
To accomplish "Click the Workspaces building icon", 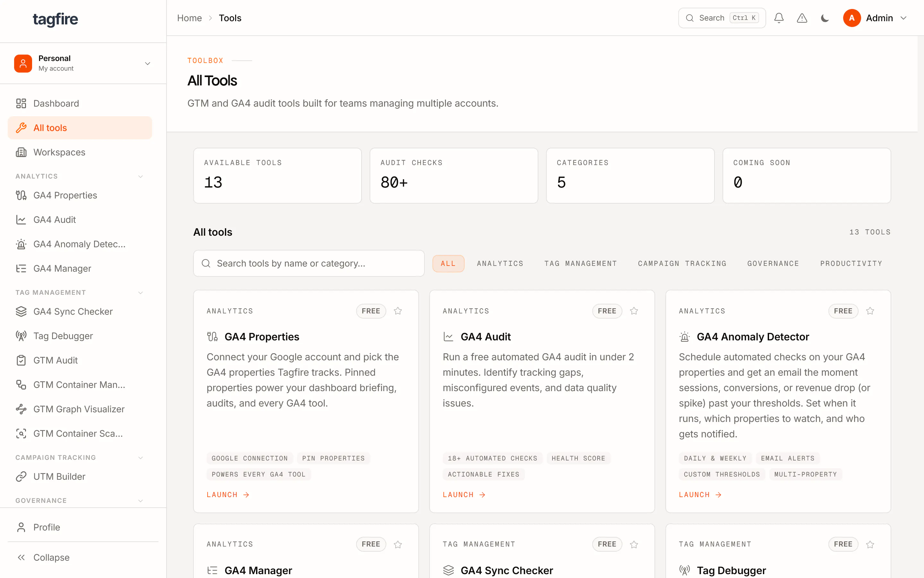I will tap(21, 152).
